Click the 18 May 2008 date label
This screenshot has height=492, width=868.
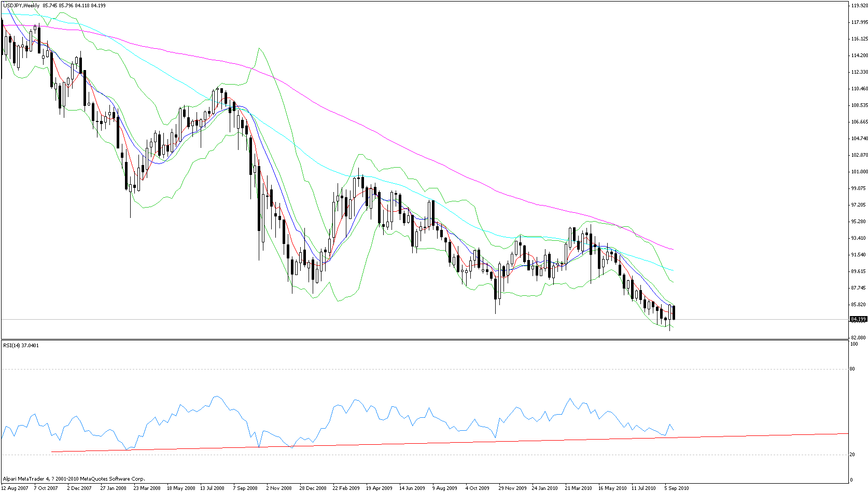coord(181,488)
